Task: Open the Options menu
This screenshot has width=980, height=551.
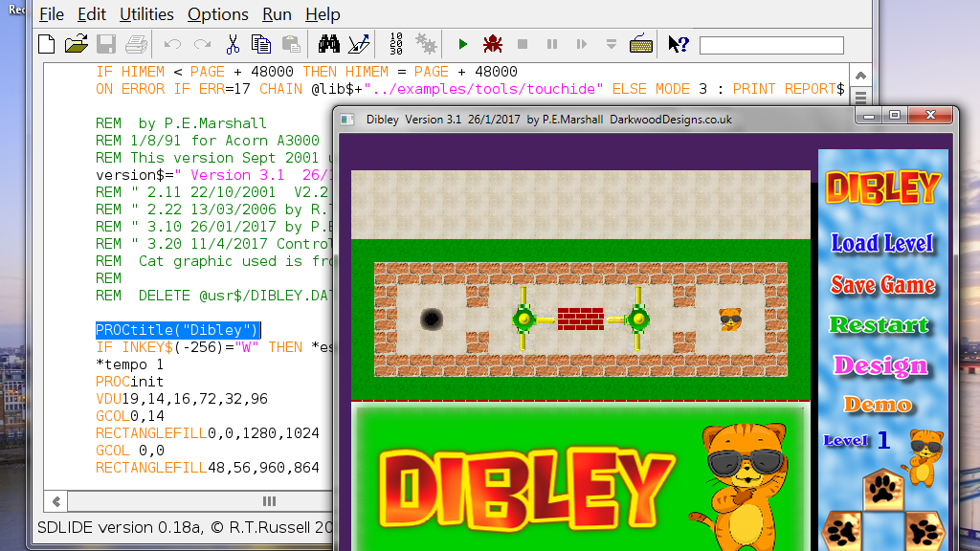Action: pyautogui.click(x=217, y=14)
